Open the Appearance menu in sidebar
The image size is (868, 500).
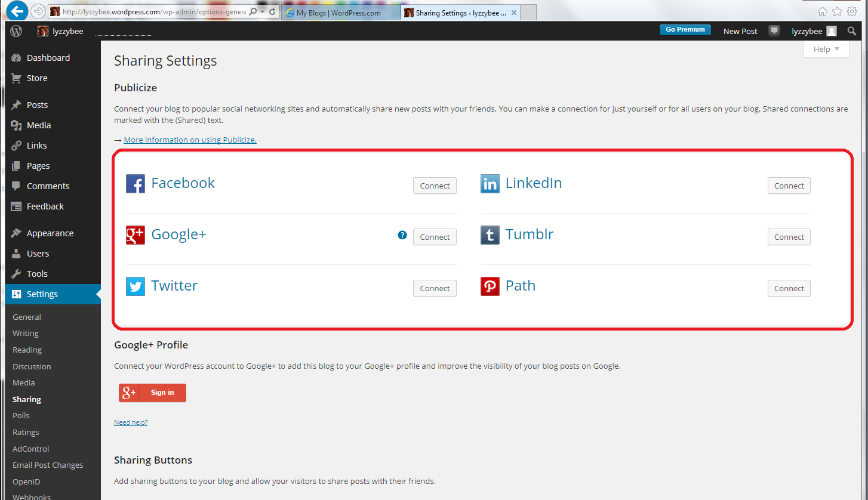click(x=50, y=233)
